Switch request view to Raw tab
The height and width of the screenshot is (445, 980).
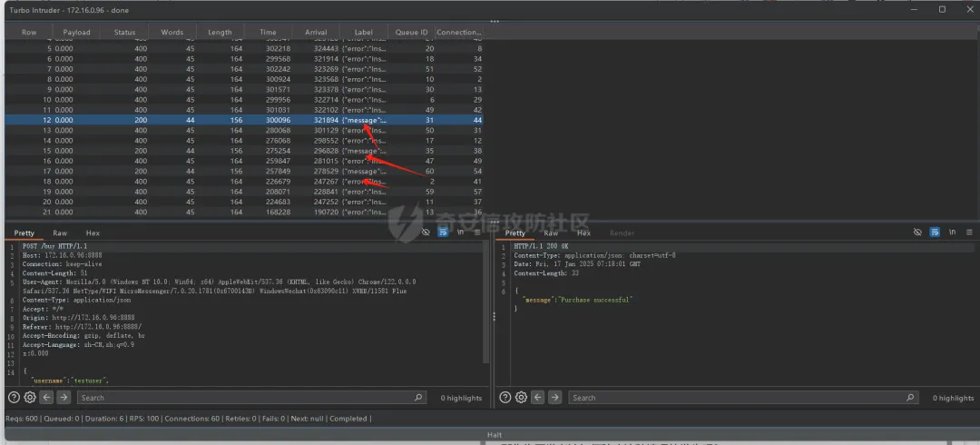pos(60,232)
